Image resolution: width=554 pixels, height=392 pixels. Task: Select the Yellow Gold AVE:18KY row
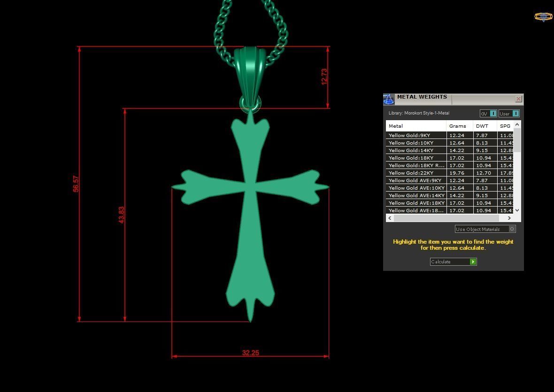tap(449, 203)
